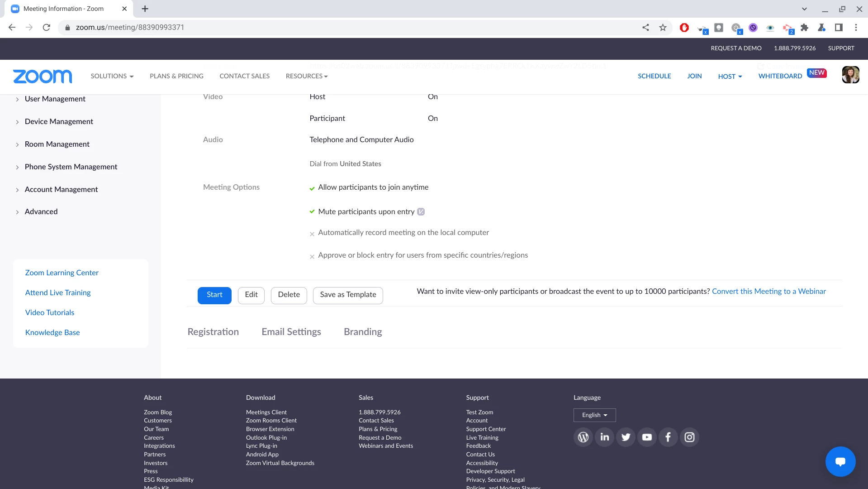Click Join in the top navigation
868x489 pixels.
pos(694,76)
